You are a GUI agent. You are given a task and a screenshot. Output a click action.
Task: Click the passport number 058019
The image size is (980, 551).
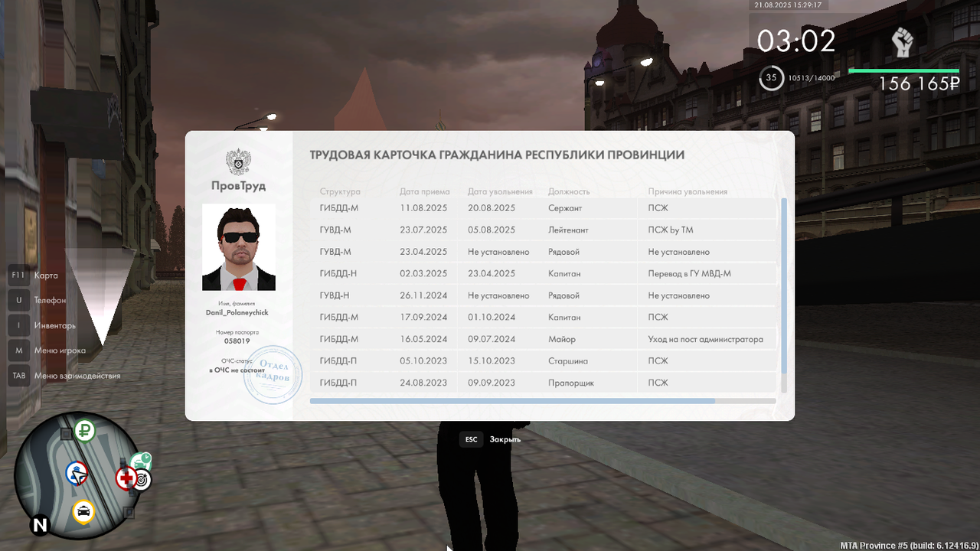pyautogui.click(x=237, y=341)
